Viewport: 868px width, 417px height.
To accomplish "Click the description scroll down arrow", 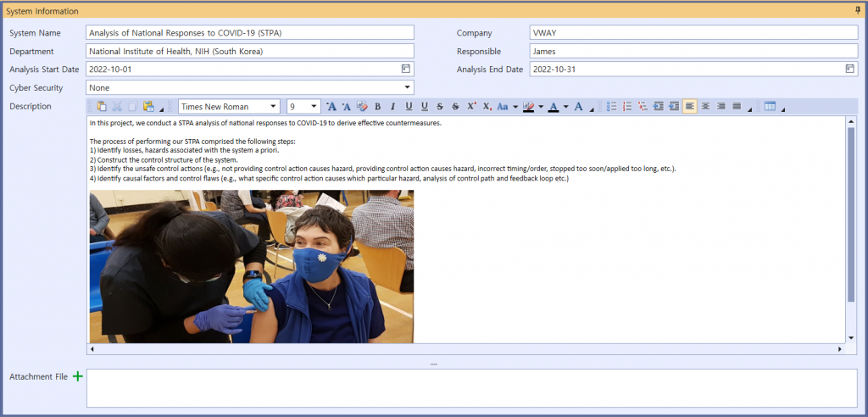I will [851, 338].
